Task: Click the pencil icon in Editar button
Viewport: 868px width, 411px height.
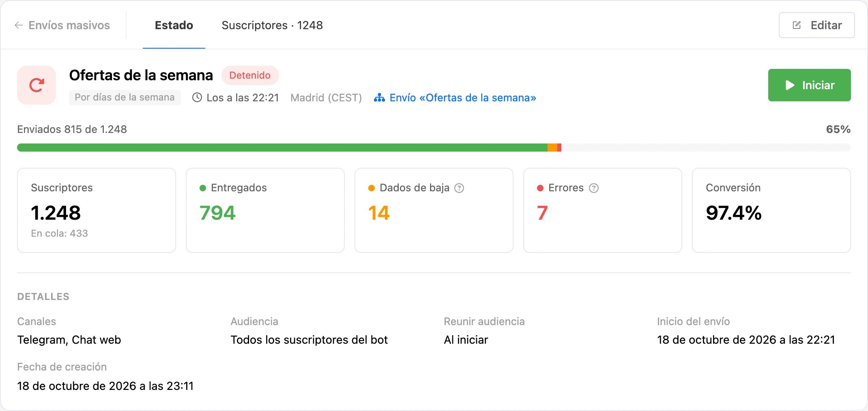Action: pos(797,25)
